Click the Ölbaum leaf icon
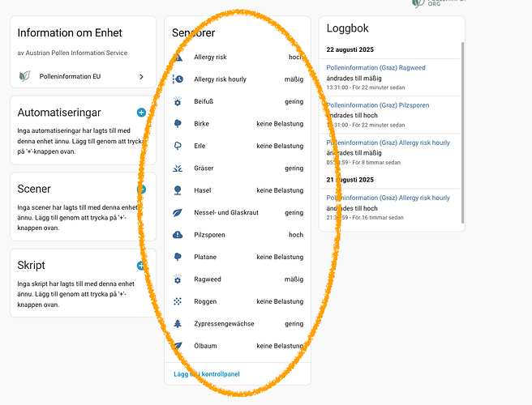 click(178, 346)
